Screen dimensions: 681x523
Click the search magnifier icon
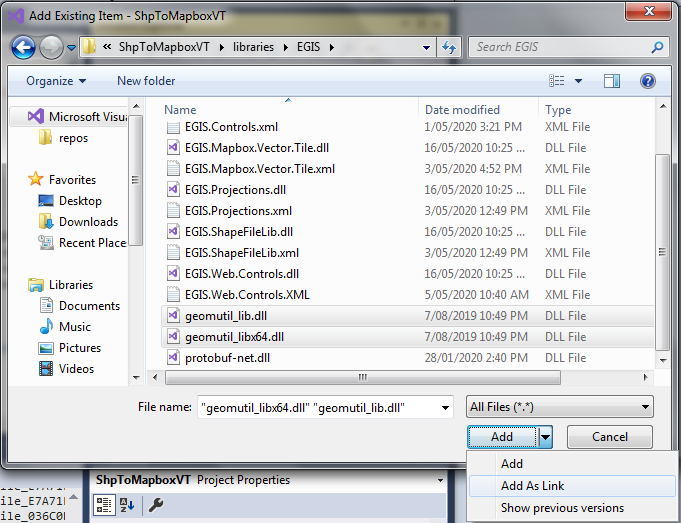click(658, 47)
